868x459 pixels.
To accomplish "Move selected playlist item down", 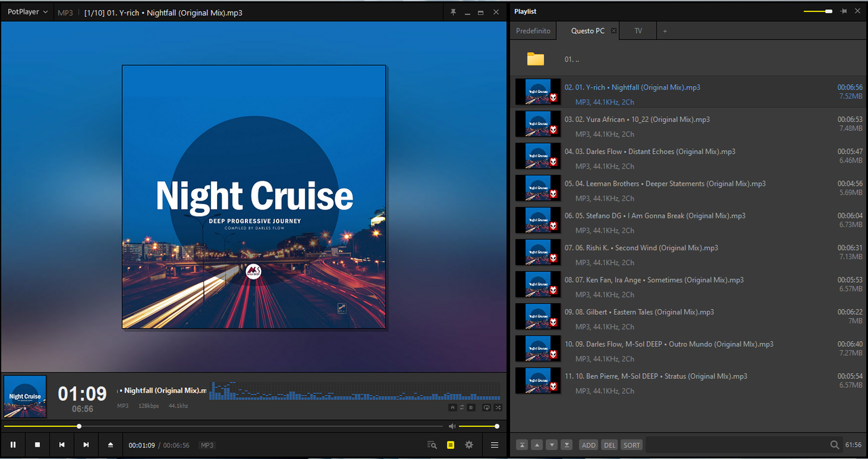I will point(552,445).
